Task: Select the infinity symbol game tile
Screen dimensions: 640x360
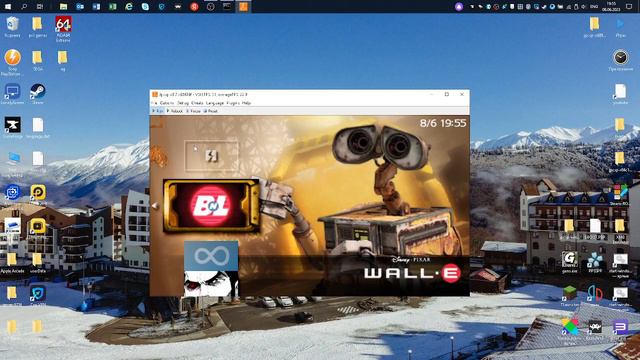Action: pos(211,256)
